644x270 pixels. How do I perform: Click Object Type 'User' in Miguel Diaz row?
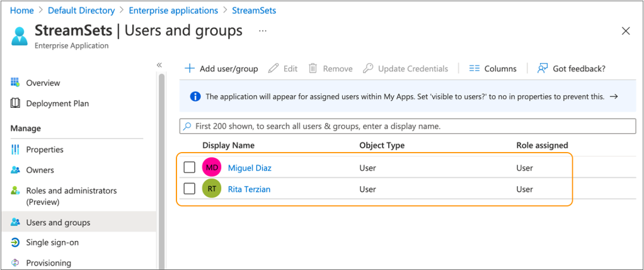[x=367, y=168]
